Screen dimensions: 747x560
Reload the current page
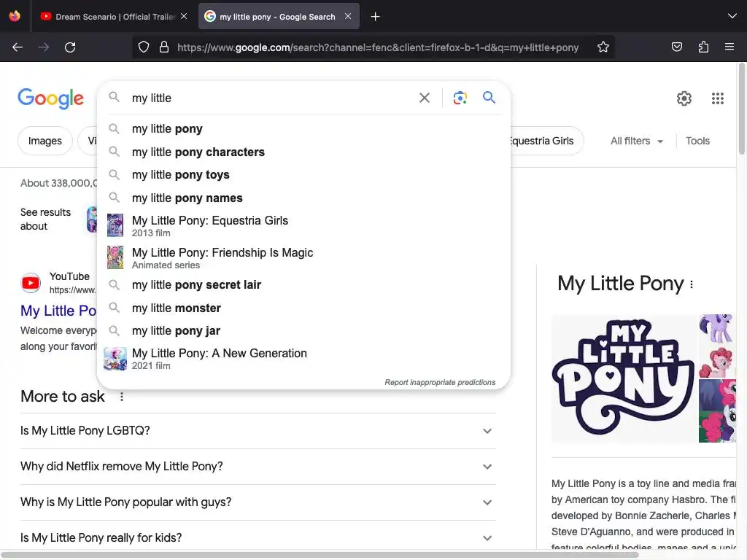coord(70,47)
